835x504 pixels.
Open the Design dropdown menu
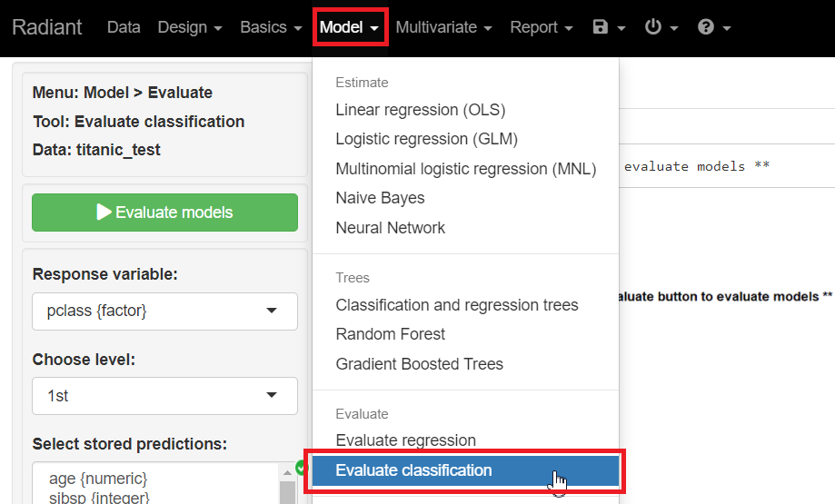pos(189,27)
